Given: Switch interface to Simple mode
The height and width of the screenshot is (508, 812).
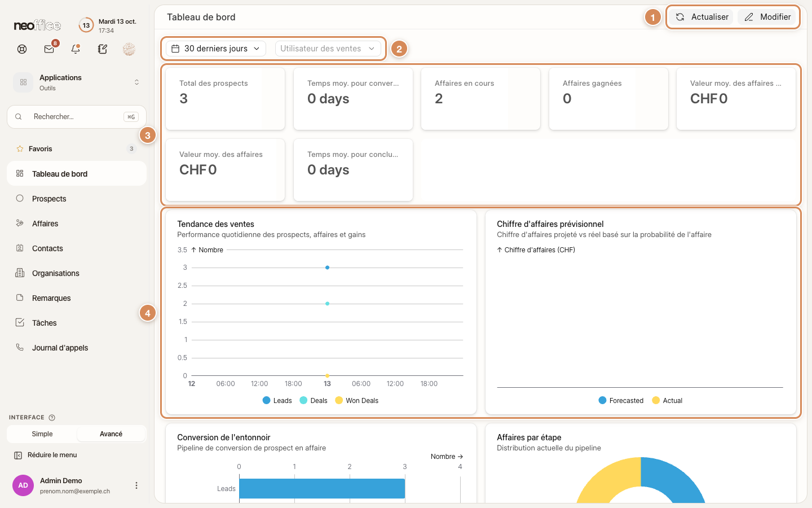Looking at the screenshot, I should point(42,434).
